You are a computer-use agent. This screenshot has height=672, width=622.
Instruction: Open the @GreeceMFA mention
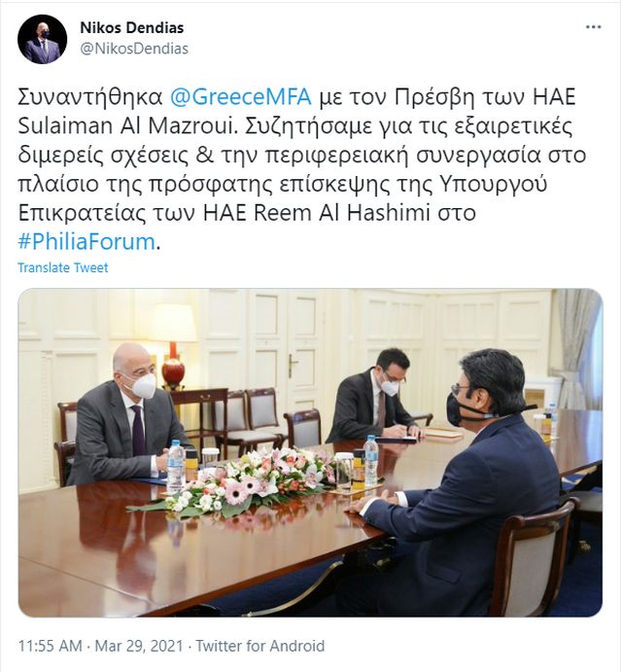click(x=241, y=97)
